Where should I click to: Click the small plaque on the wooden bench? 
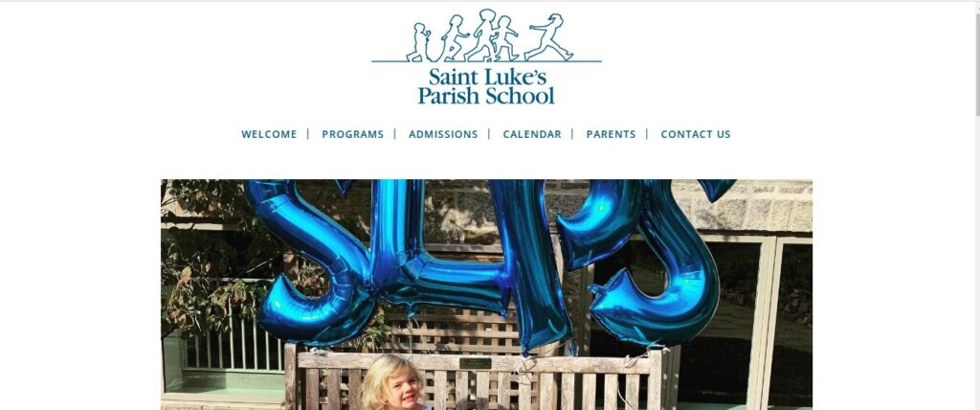pos(476,363)
